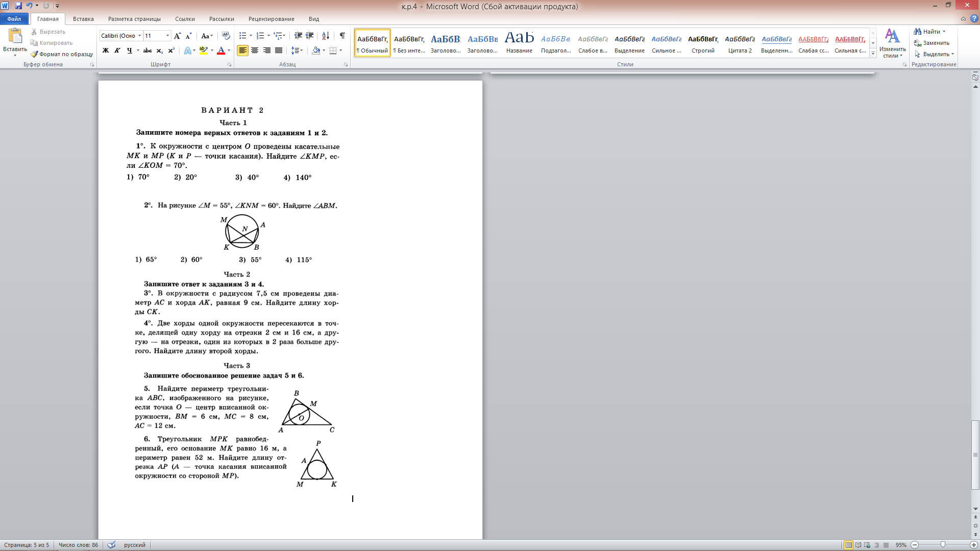Open the Find (Найти) dropdown arrow
The height and width of the screenshot is (551, 980).
click(x=944, y=32)
